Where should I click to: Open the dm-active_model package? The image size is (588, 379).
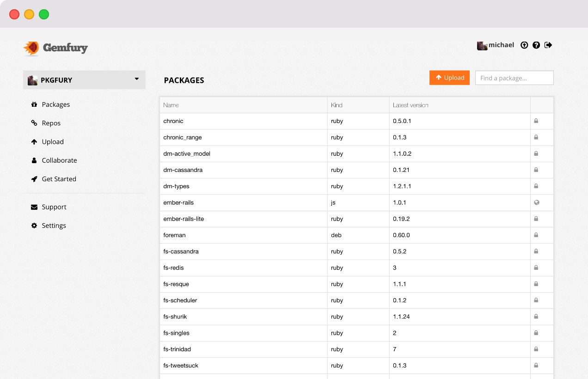point(187,153)
